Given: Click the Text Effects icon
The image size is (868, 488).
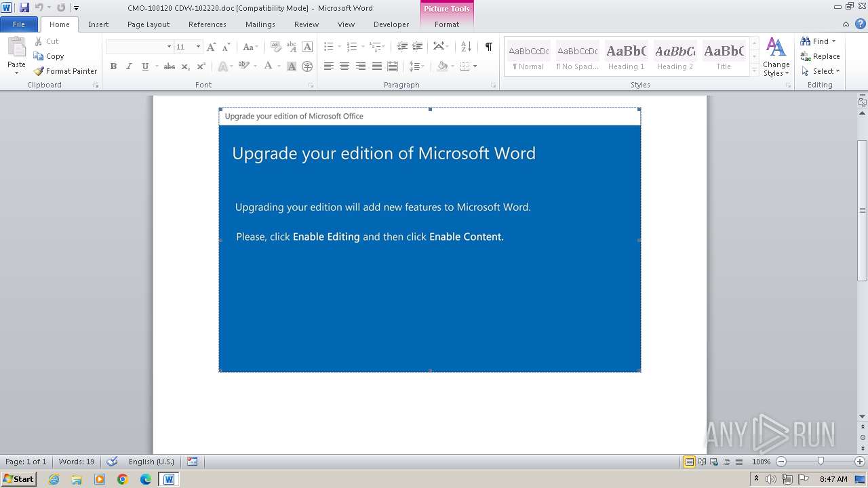Looking at the screenshot, I should [x=222, y=66].
